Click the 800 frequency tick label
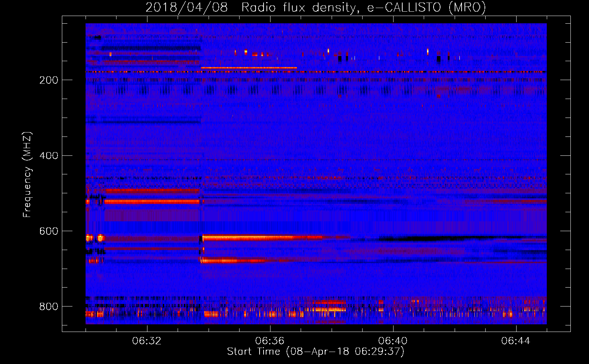589x364 pixels. click(x=49, y=306)
